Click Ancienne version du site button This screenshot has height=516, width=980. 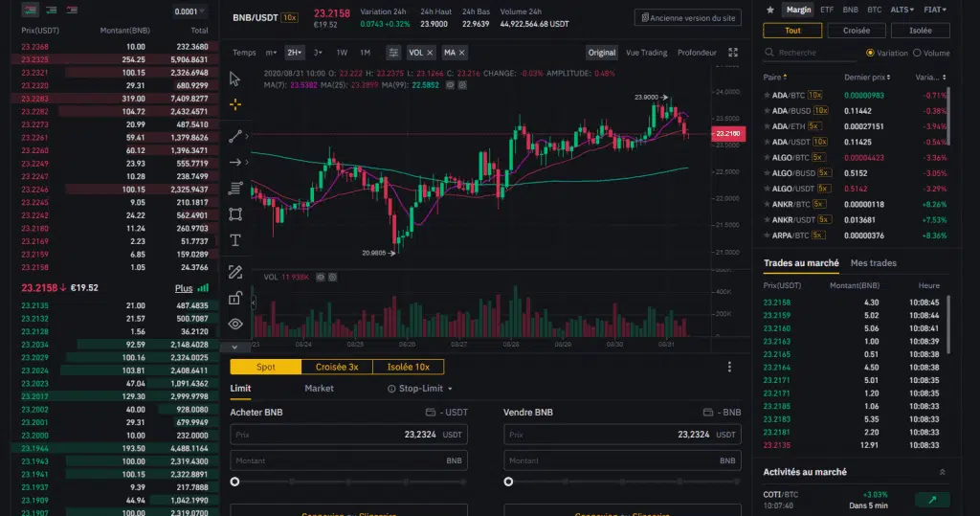point(687,18)
